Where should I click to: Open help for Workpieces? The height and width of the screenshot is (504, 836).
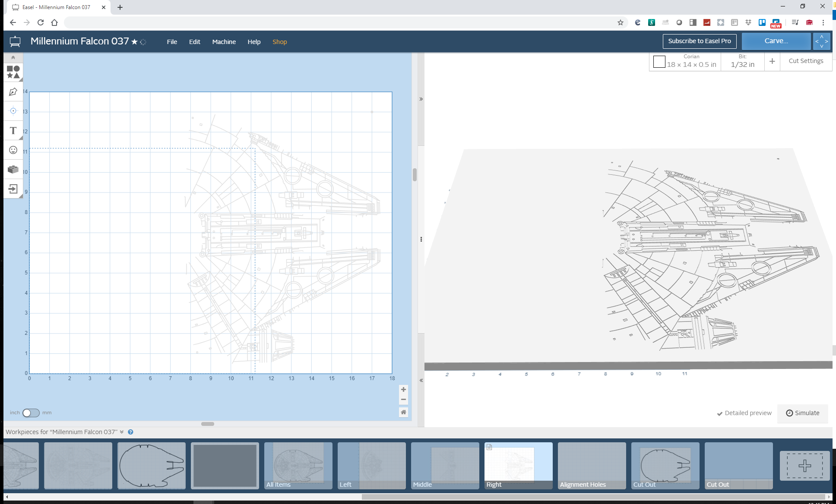pyautogui.click(x=130, y=432)
